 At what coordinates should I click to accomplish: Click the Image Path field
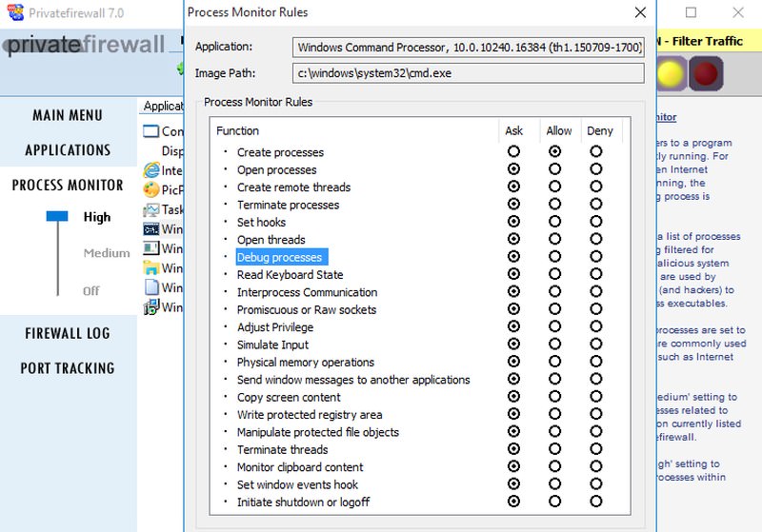pos(469,73)
